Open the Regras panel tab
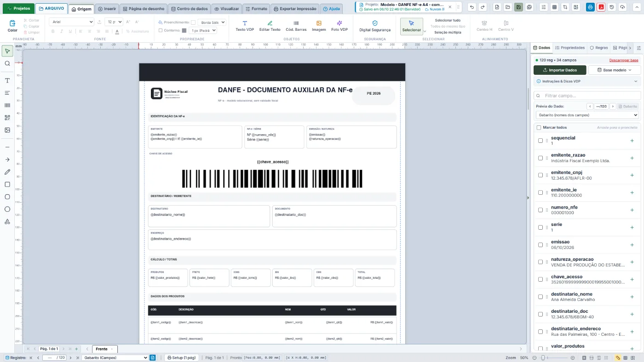The height and width of the screenshot is (362, 644). [x=599, y=48]
